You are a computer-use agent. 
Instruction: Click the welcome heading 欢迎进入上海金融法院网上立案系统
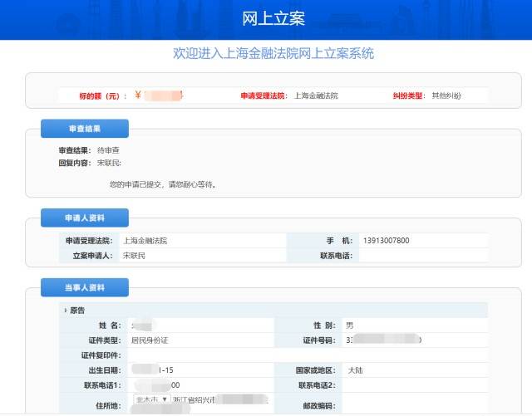[x=273, y=54]
